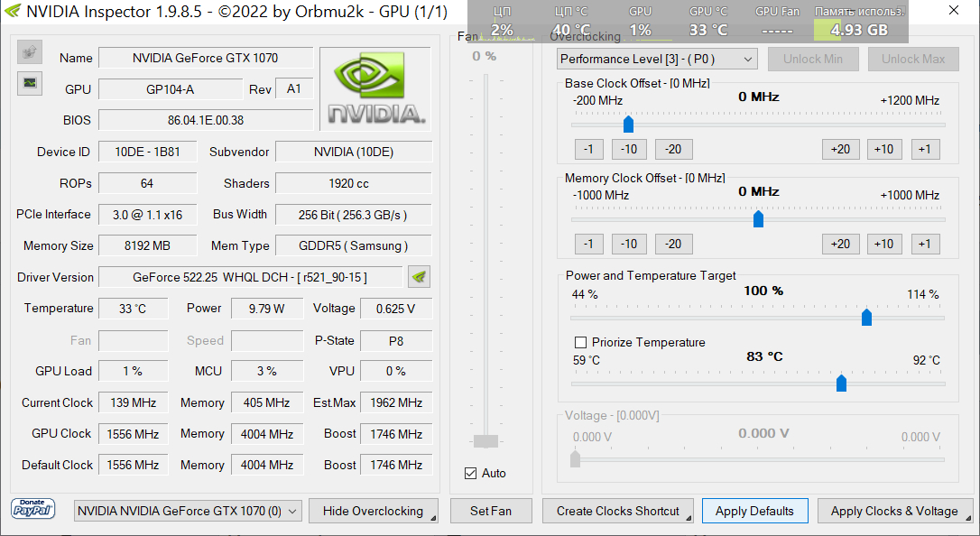Click the Mem Type value GDDR5 (Samsung)
The image size is (980, 536).
(354, 245)
